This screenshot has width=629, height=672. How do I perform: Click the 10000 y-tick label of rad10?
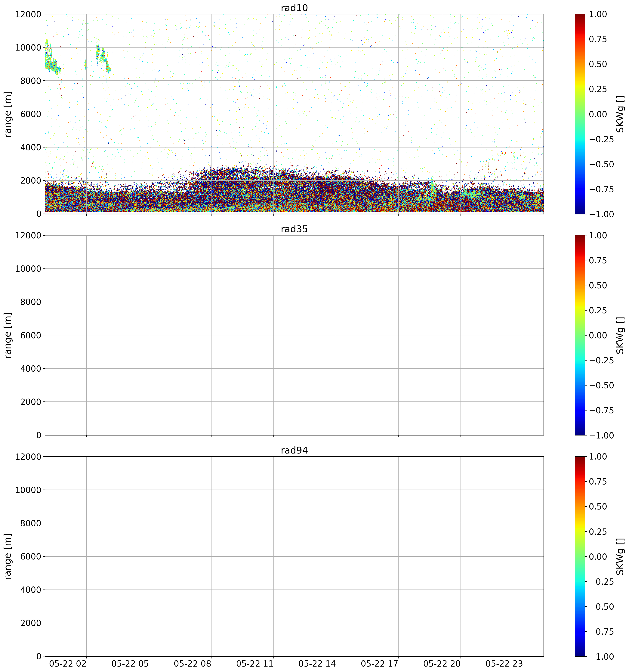coord(28,47)
